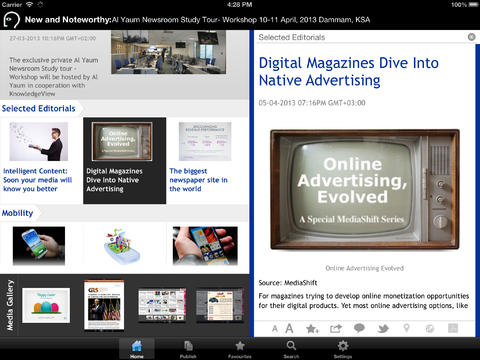Click the article date '05-04-2013 07:16PM GMT+03:00'
The image size is (480, 360).
coord(312,103)
